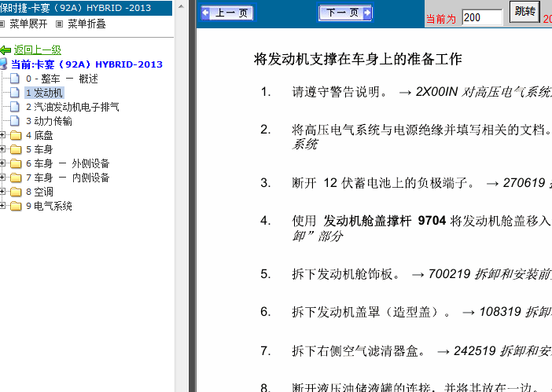Click the document icon beside 2 汽油发动机电子排气

pos(15,107)
